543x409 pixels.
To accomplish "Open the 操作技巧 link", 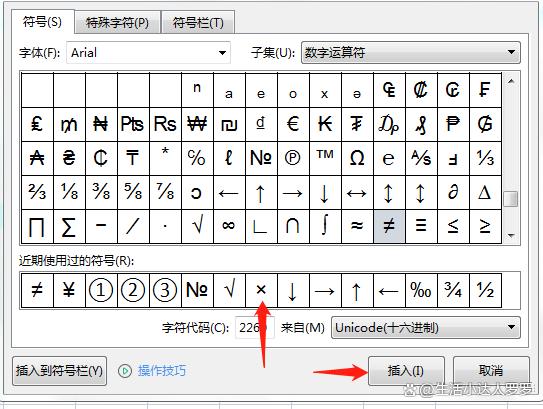I will tap(162, 371).
